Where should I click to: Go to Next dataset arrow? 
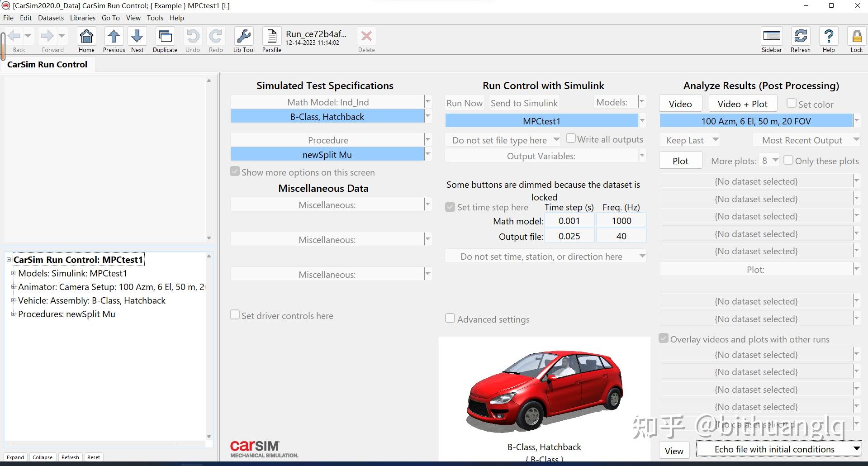[x=137, y=37]
